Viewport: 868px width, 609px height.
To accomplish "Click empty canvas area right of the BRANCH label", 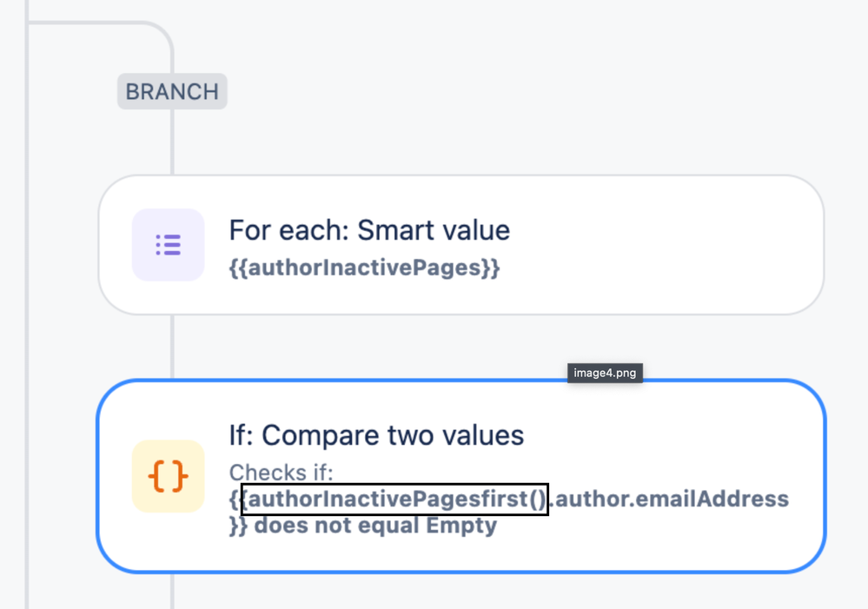I will [498, 91].
